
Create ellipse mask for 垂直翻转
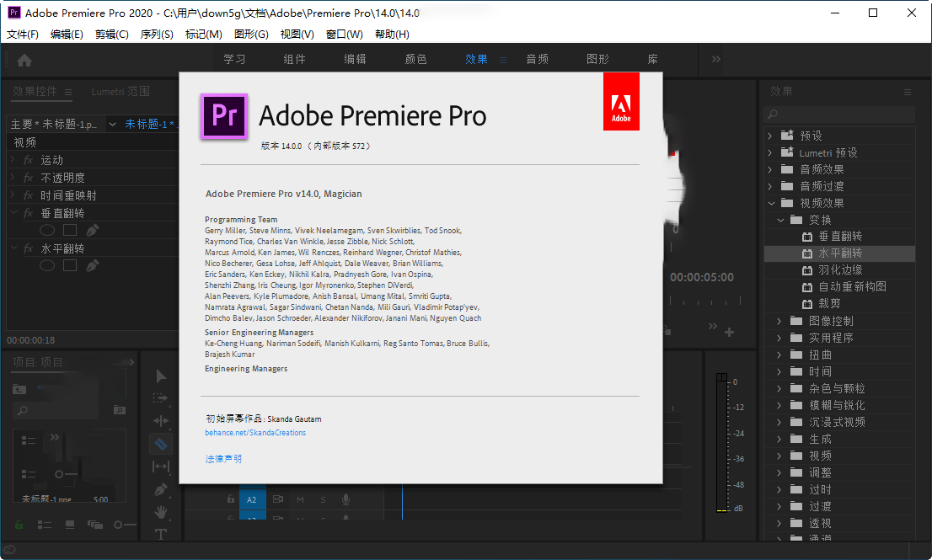coord(47,231)
